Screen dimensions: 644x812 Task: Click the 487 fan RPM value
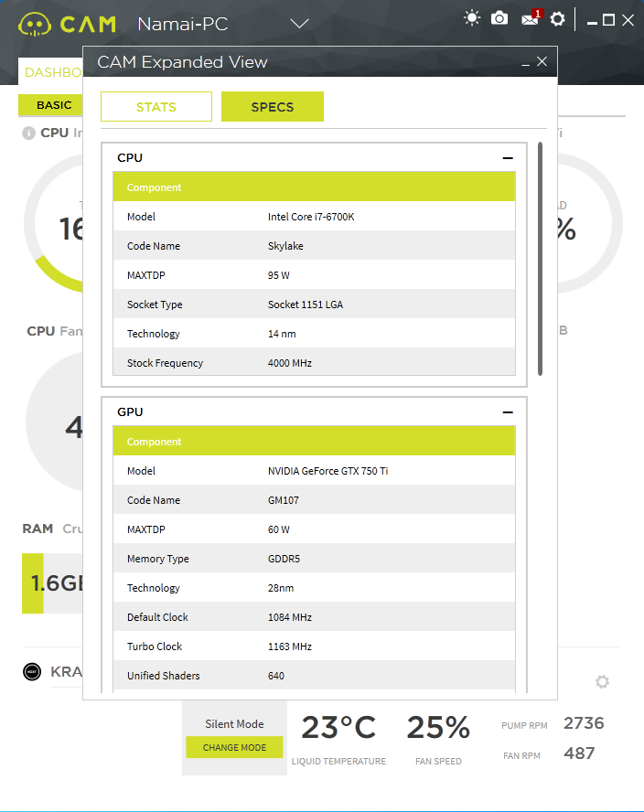coord(579,753)
